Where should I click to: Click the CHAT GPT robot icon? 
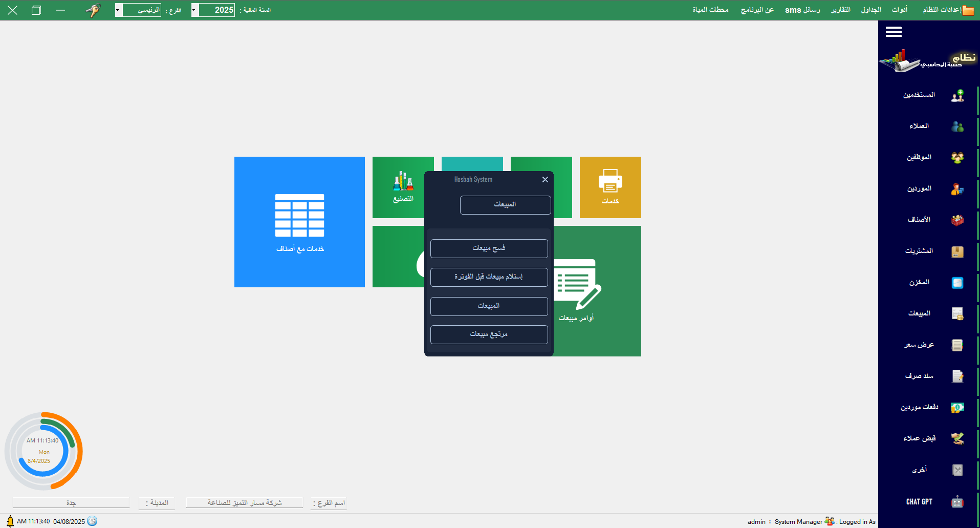pyautogui.click(x=957, y=502)
